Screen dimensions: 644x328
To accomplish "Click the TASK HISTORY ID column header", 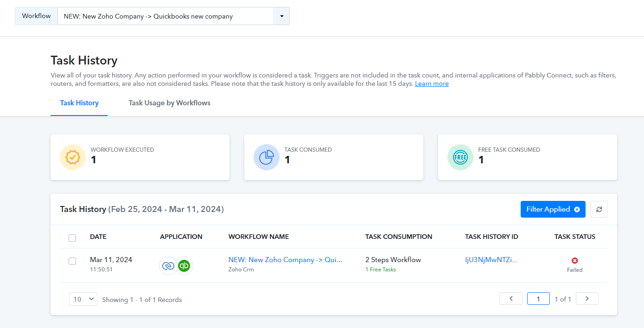I will (x=491, y=237).
